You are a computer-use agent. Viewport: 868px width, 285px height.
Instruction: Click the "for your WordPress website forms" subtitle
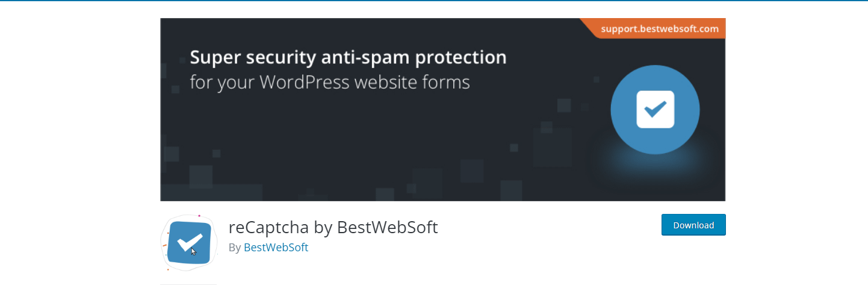pyautogui.click(x=329, y=81)
